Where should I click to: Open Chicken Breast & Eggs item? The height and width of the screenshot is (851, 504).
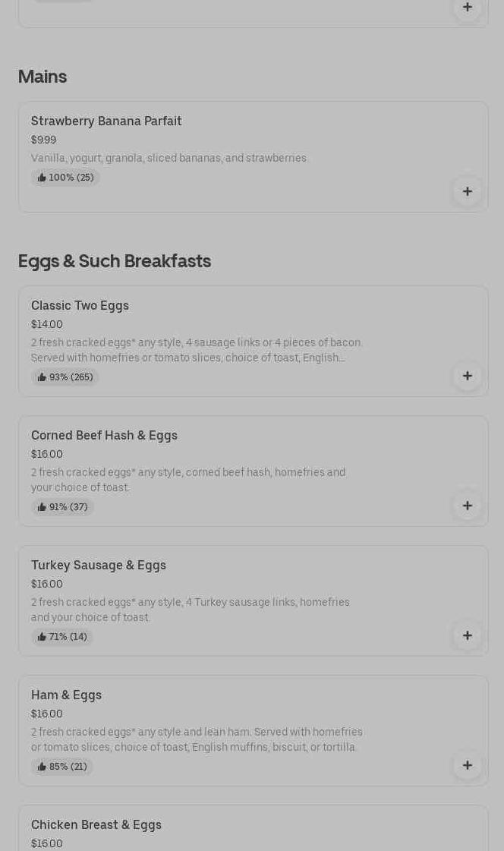[96, 825]
